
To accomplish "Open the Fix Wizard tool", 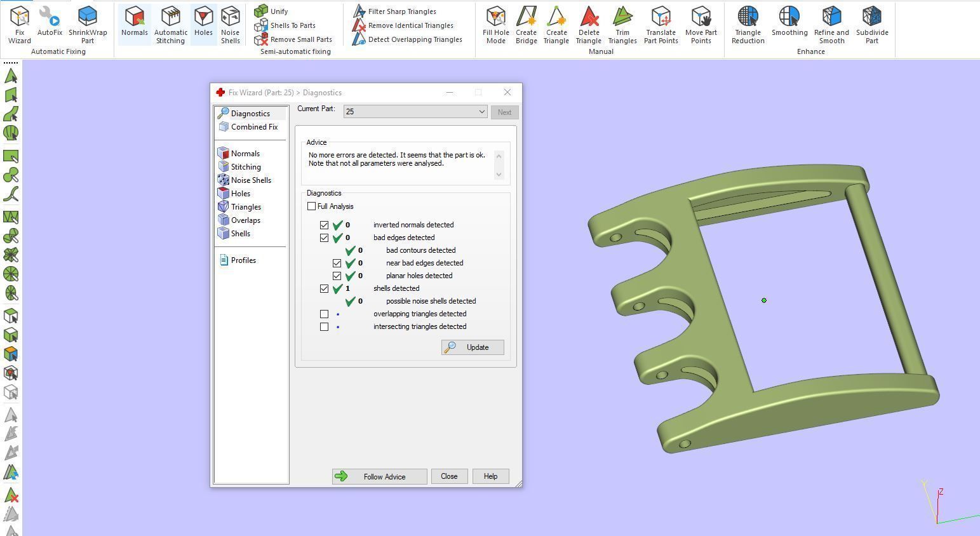I will pyautogui.click(x=19, y=25).
